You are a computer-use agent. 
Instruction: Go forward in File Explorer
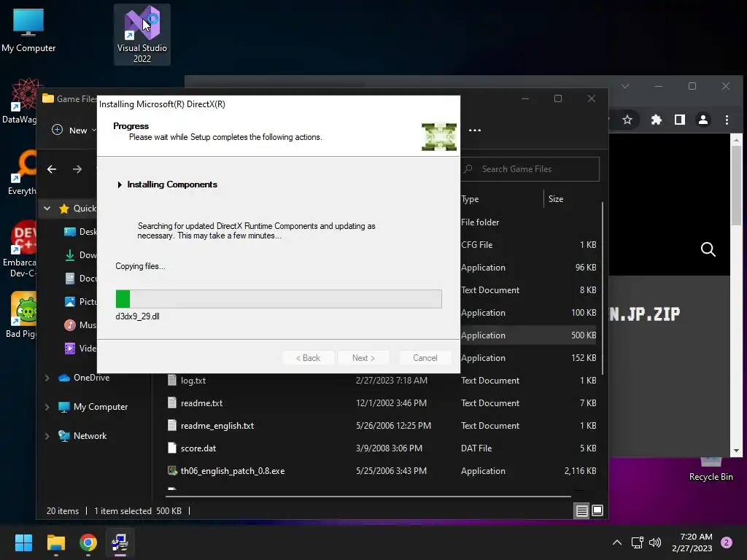click(77, 169)
